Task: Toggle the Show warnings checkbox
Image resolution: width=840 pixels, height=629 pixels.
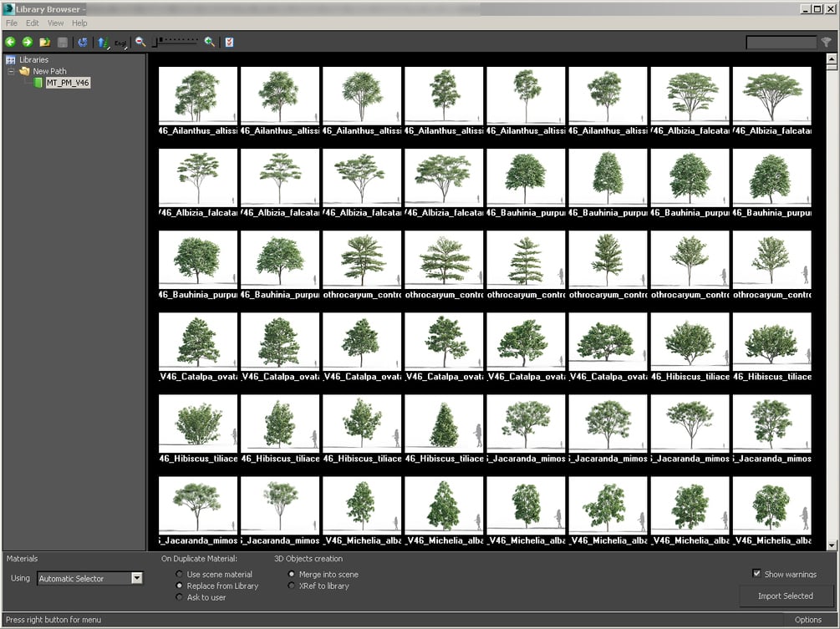Action: tap(756, 573)
